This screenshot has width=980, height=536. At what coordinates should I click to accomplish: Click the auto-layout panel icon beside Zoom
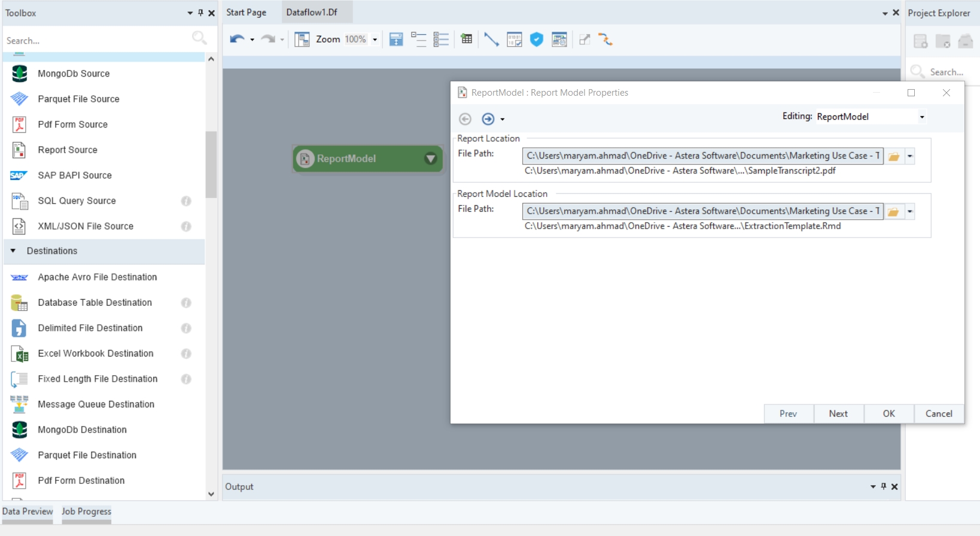pyautogui.click(x=302, y=39)
